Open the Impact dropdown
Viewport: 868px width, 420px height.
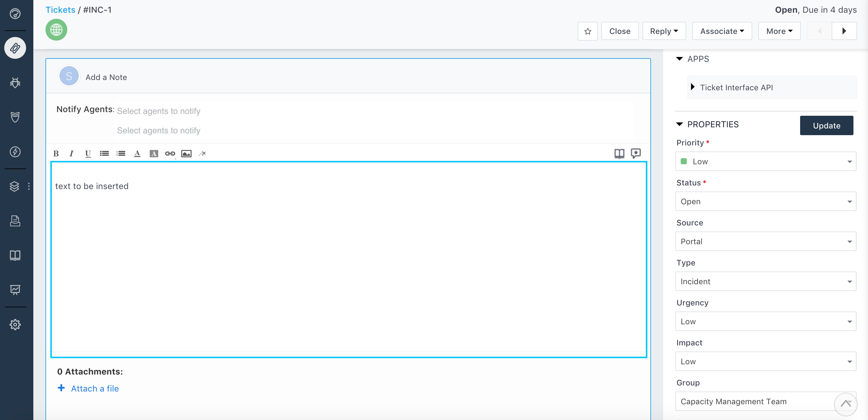tap(766, 362)
